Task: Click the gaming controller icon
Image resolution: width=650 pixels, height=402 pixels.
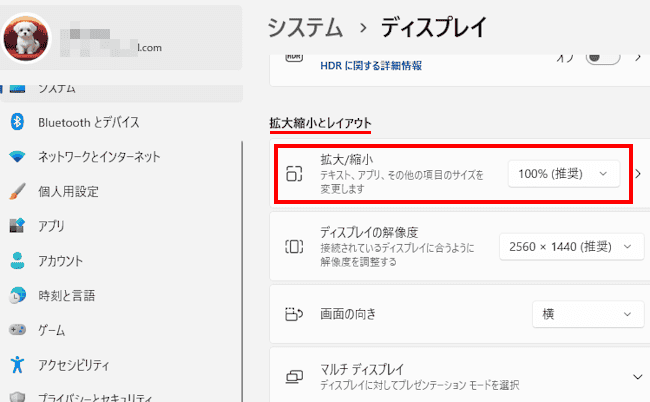Action: pyautogui.click(x=17, y=330)
